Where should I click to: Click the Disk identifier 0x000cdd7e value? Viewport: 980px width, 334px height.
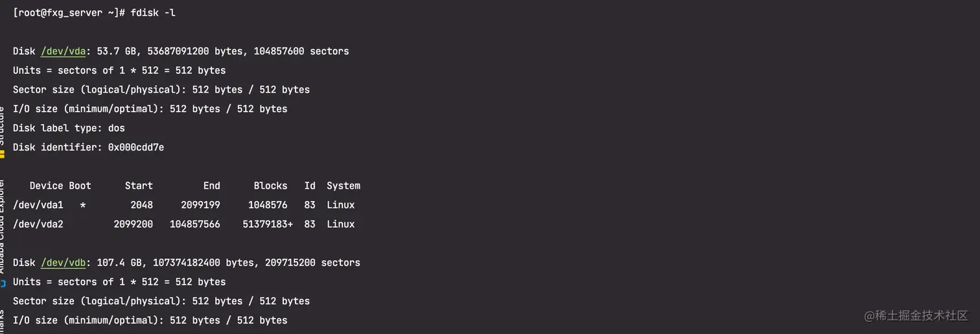point(135,147)
